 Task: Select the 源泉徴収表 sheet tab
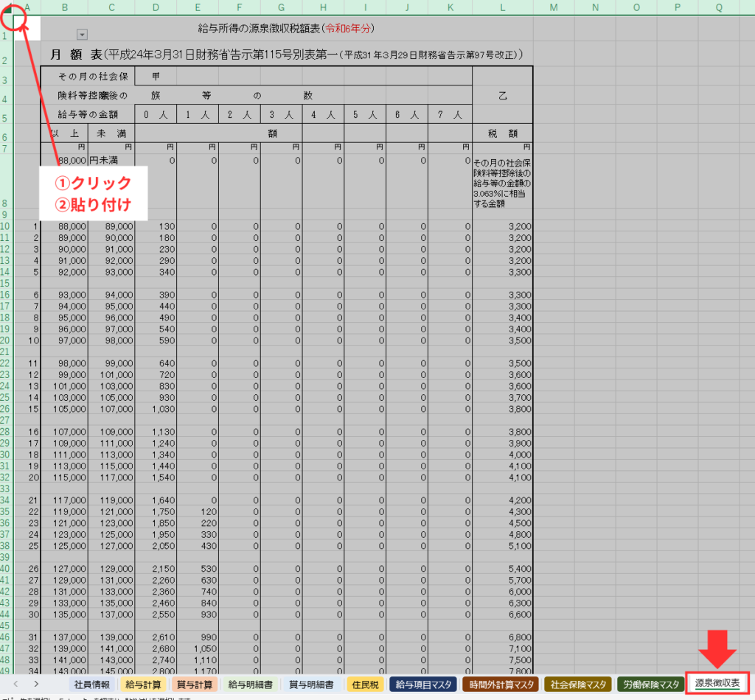(717, 685)
